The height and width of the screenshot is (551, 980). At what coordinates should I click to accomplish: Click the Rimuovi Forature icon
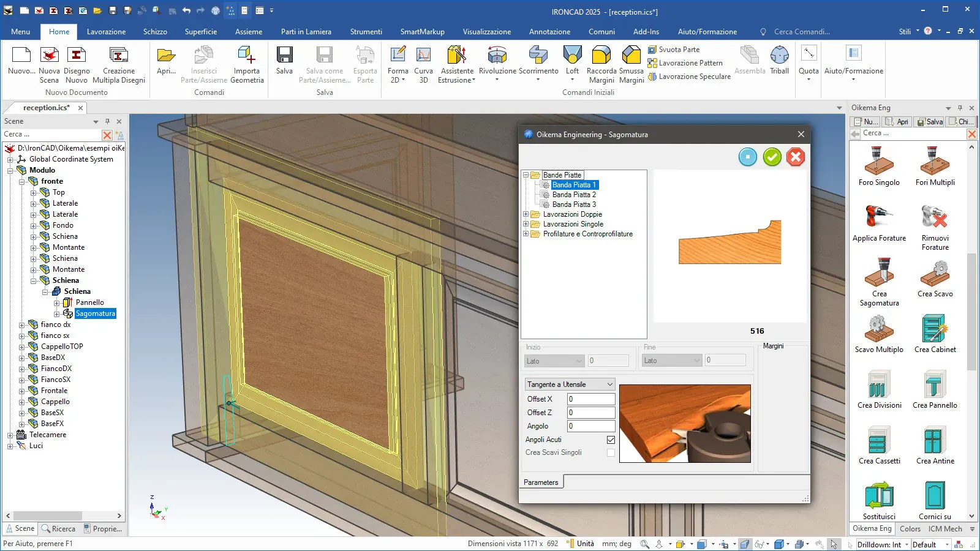(935, 217)
